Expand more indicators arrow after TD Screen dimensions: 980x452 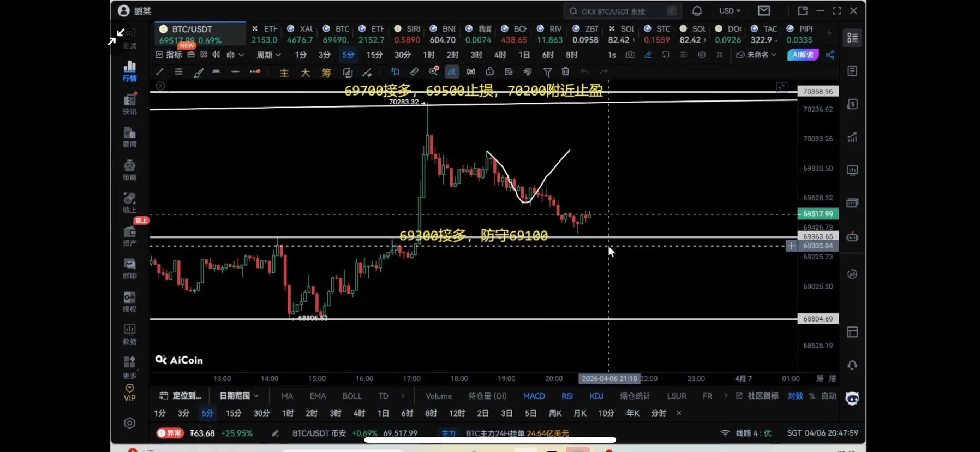[x=403, y=396]
